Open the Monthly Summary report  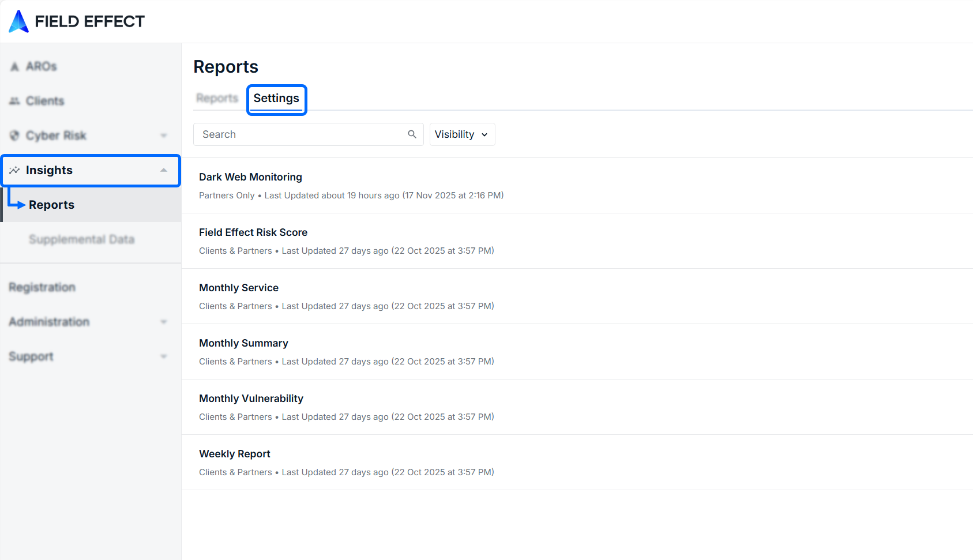tap(577, 352)
